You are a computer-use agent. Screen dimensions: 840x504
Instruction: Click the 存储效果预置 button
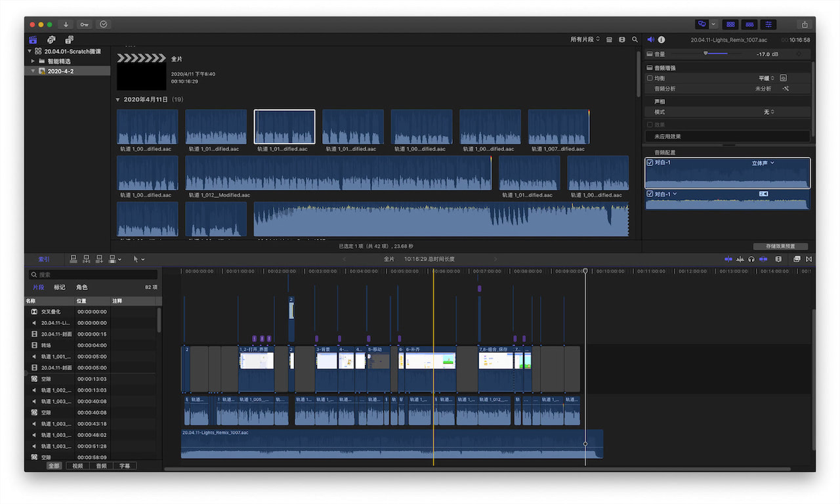coord(780,247)
